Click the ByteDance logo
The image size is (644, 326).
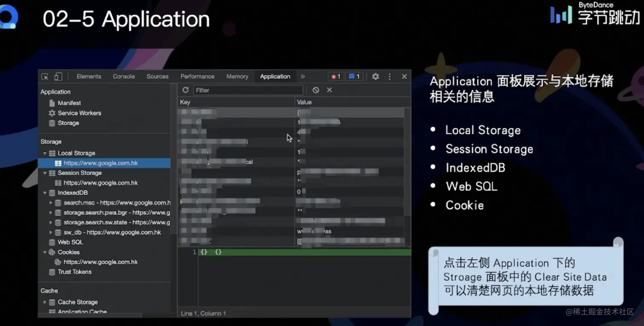[x=595, y=13]
